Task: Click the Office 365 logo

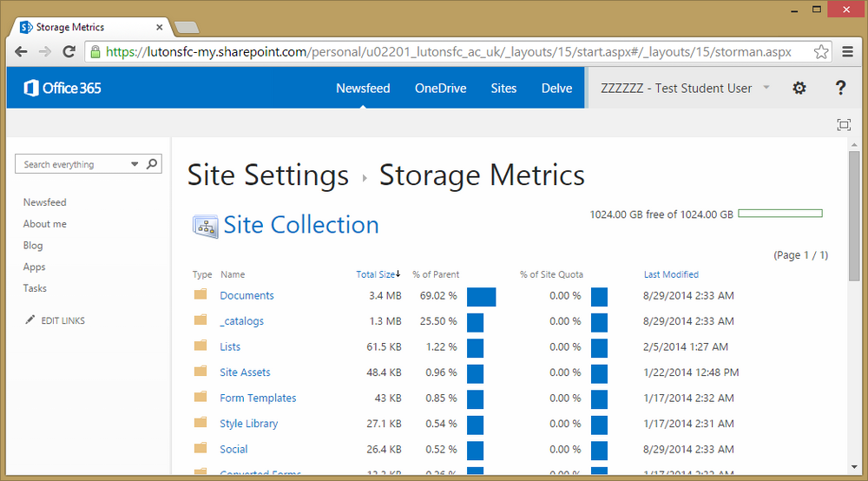Action: (x=62, y=88)
